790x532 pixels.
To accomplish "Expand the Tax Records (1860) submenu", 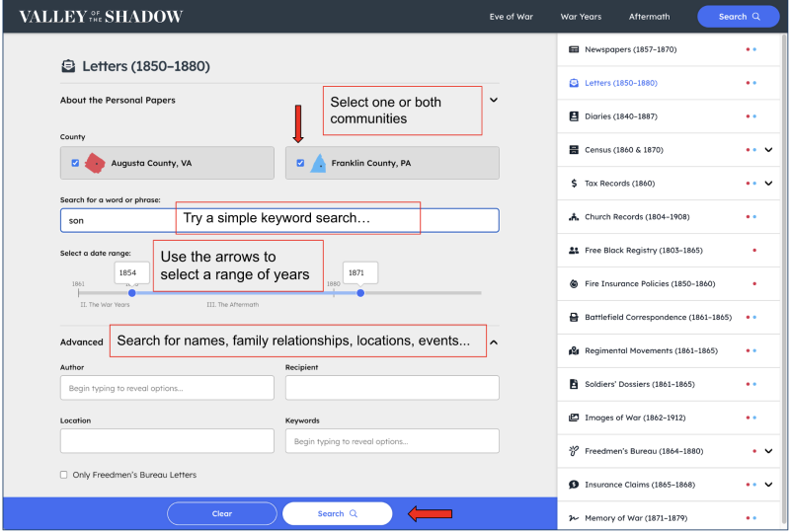I will click(768, 184).
